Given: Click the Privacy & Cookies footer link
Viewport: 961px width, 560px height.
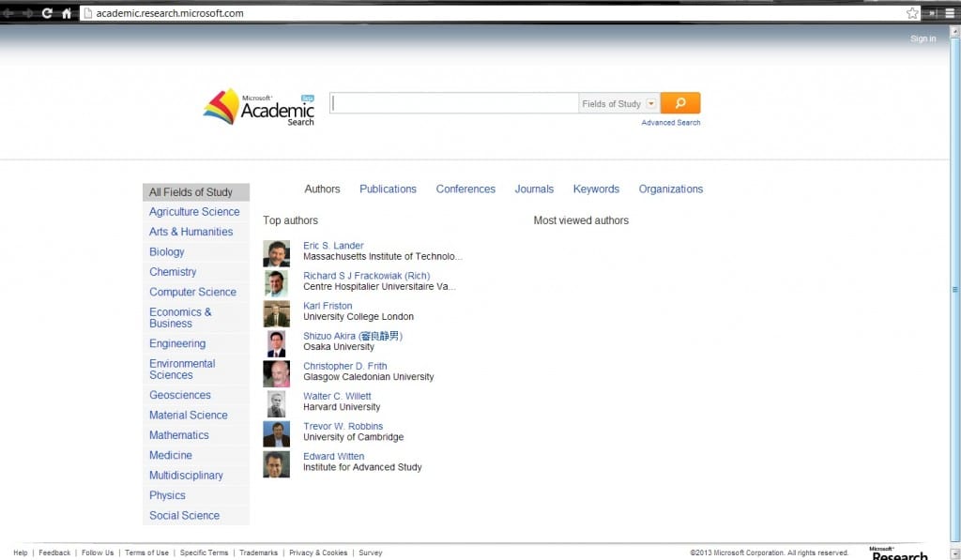Looking at the screenshot, I should point(318,553).
